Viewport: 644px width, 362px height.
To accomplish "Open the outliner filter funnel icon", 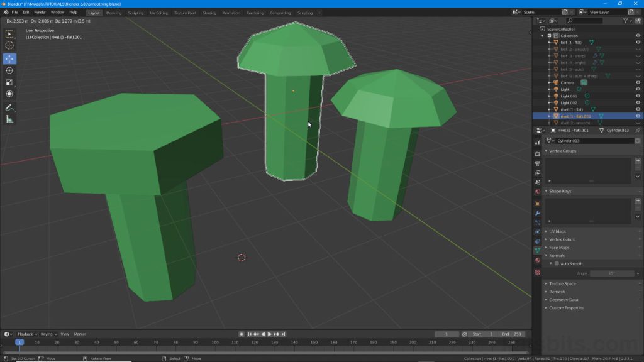I will [x=625, y=19].
